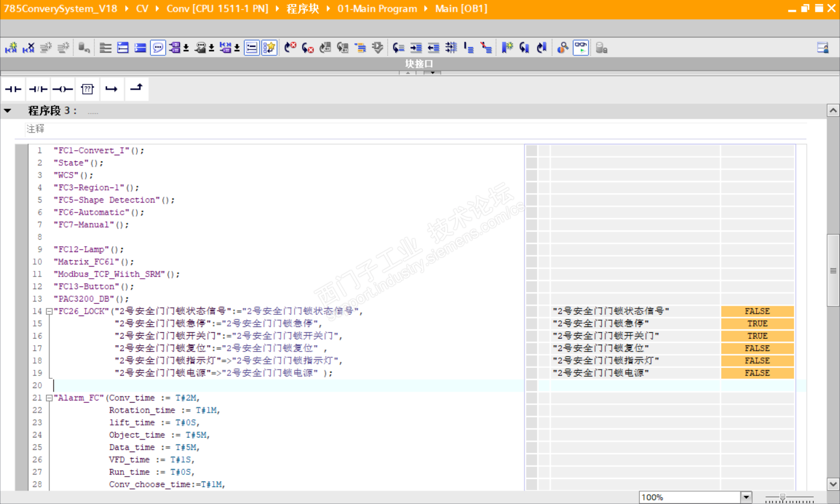Click outdent text toolbar icon
Screen dimensions: 840x504
click(434, 48)
